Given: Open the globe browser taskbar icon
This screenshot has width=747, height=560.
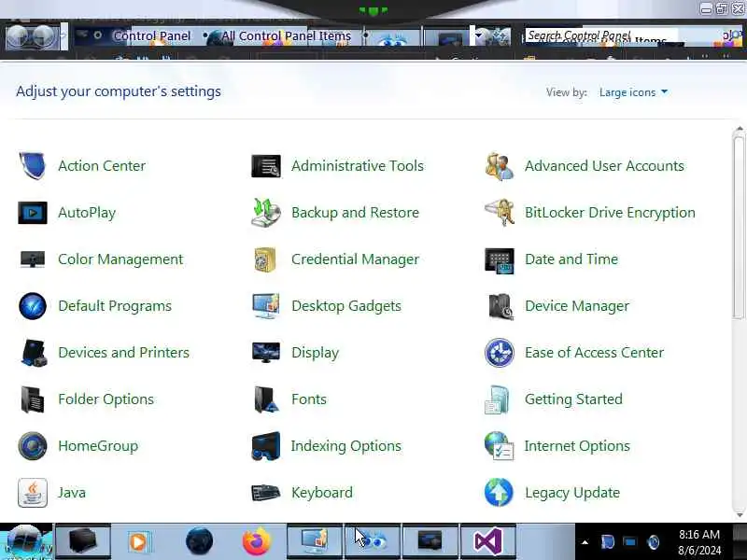Looking at the screenshot, I should pyautogui.click(x=199, y=541).
